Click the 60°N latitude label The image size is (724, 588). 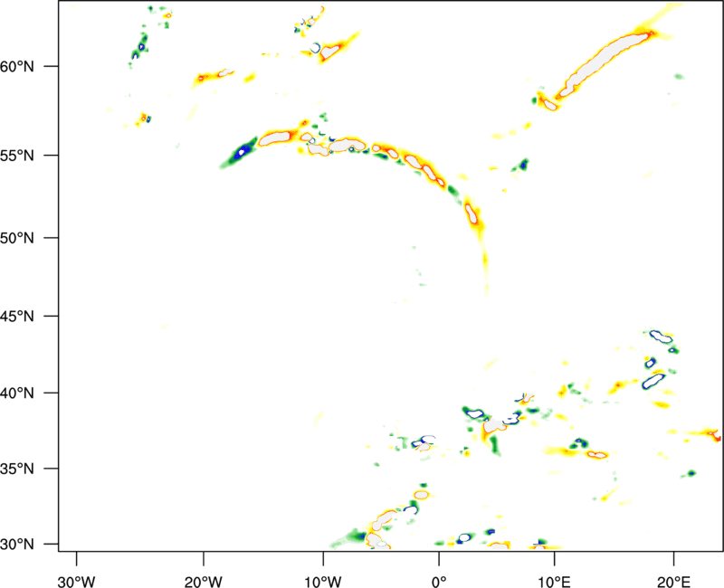(x=17, y=66)
